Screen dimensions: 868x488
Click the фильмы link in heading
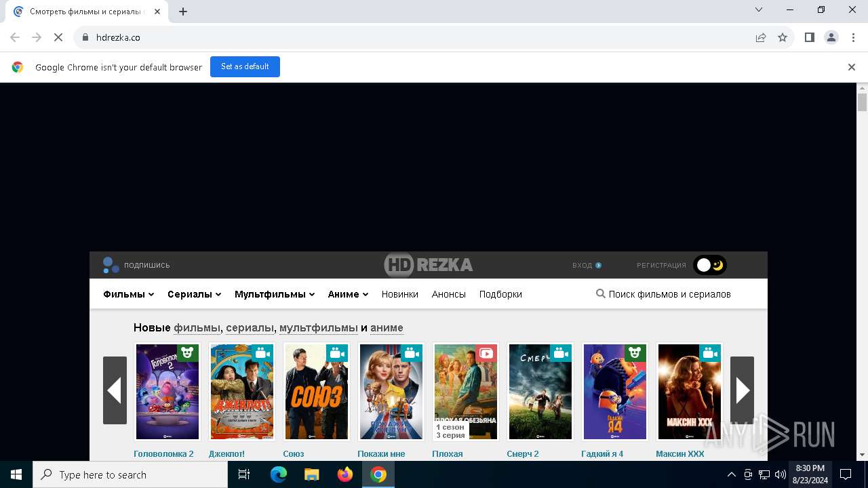click(x=197, y=328)
